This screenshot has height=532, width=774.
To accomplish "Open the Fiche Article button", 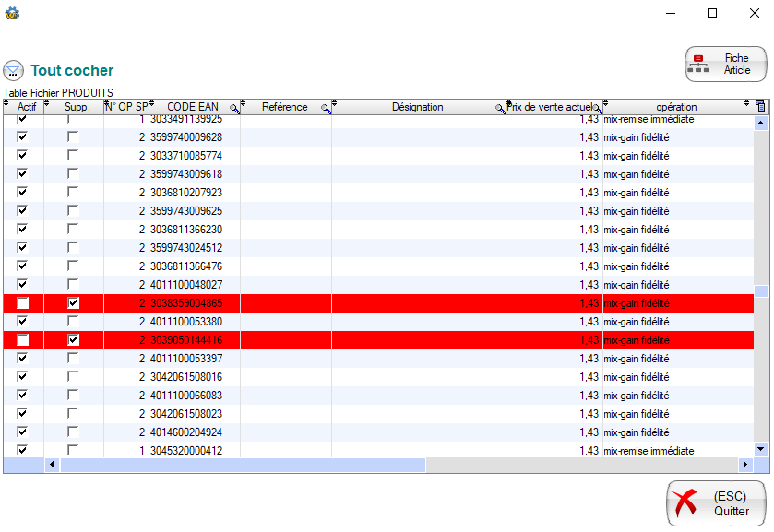I will click(x=725, y=65).
